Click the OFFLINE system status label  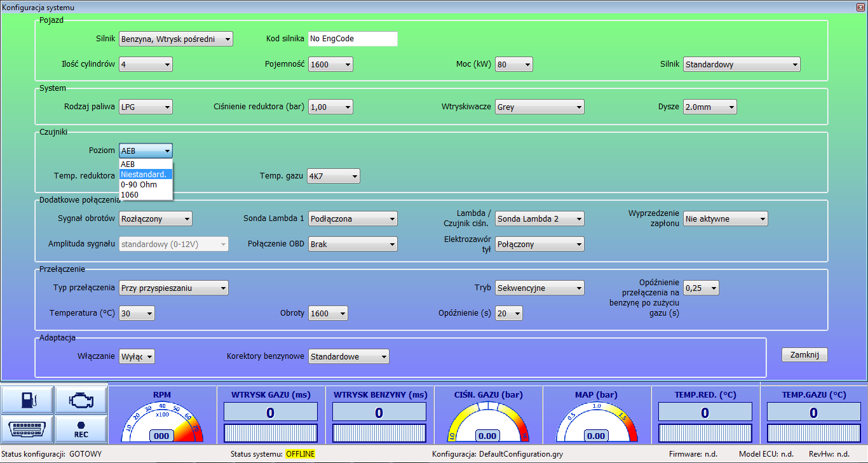[x=300, y=454]
